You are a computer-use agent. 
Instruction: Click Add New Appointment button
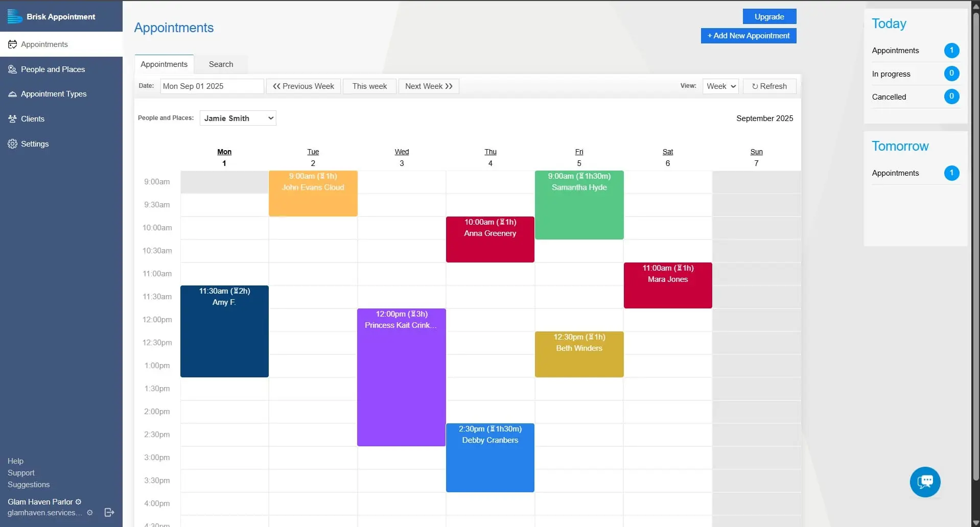point(748,36)
